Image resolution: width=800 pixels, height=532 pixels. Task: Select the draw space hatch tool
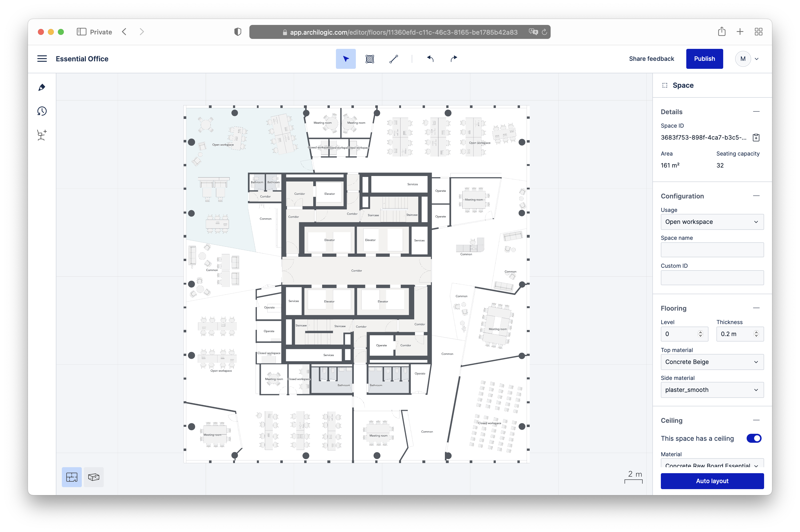[x=370, y=59]
